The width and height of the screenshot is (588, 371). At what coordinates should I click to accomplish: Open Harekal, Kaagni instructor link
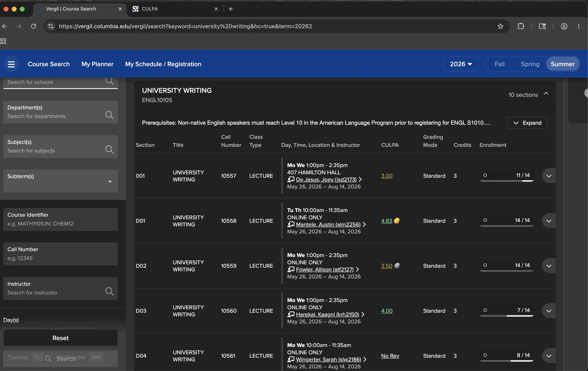click(327, 314)
